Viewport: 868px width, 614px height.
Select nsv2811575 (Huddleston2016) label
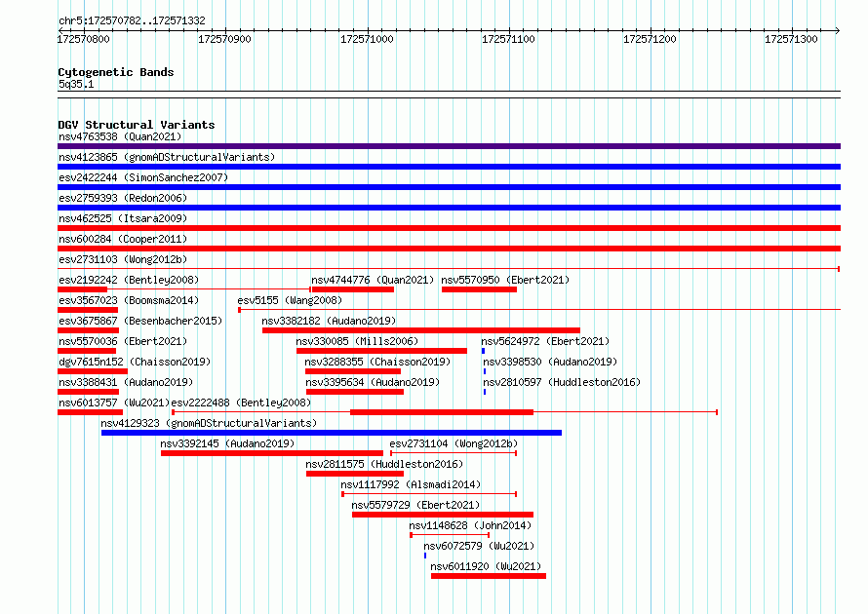[384, 464]
